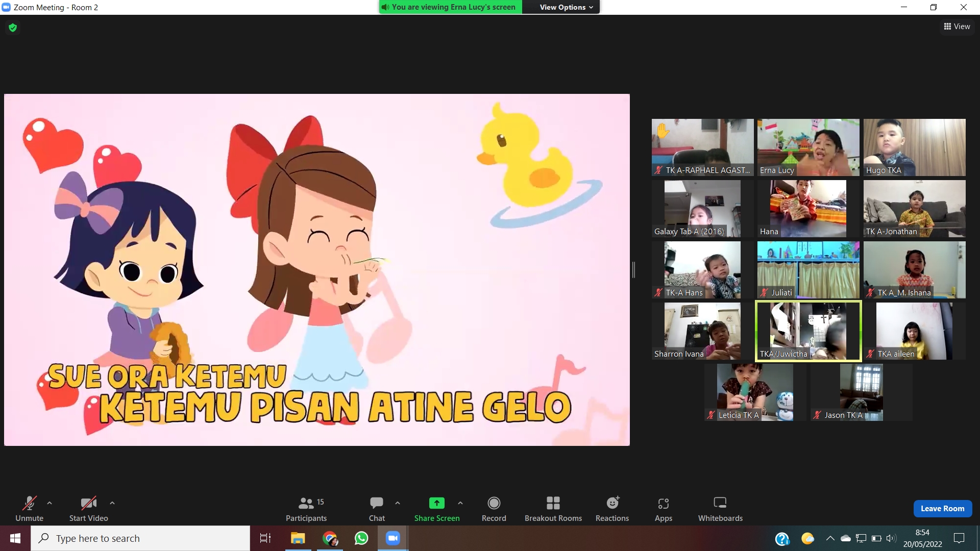Open File Explorer from the taskbar
Screen dimensions: 980x551
[298, 538]
